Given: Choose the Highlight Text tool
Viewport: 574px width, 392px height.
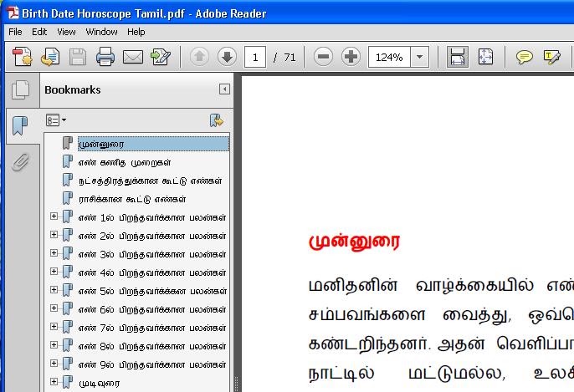Looking at the screenshot, I should [551, 57].
